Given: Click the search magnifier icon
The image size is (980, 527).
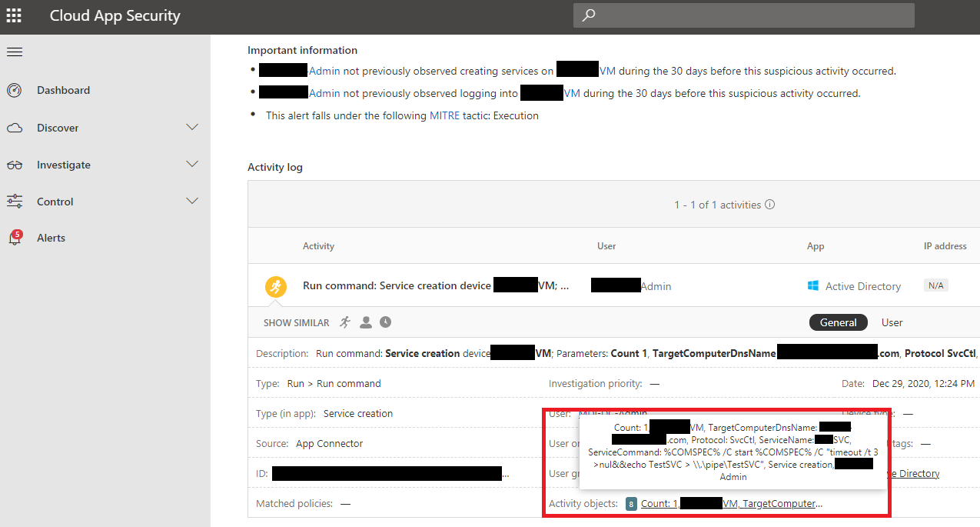Looking at the screenshot, I should tap(589, 15).
